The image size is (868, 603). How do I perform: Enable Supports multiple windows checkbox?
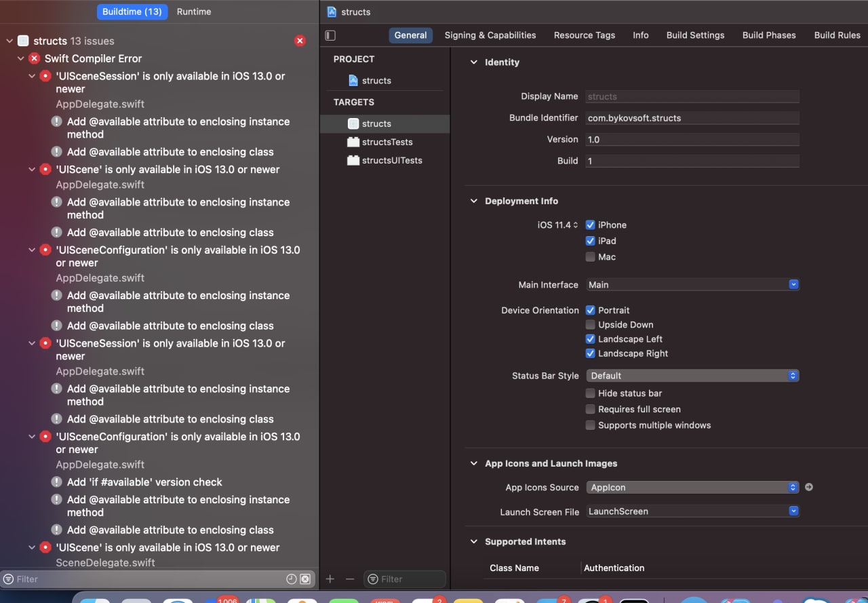click(590, 425)
